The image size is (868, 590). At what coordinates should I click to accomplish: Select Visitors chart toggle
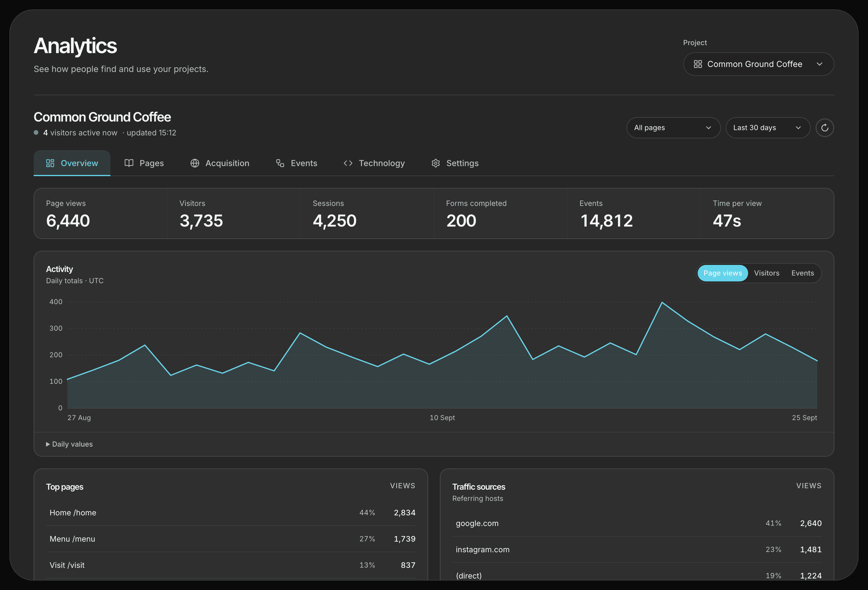click(x=766, y=273)
